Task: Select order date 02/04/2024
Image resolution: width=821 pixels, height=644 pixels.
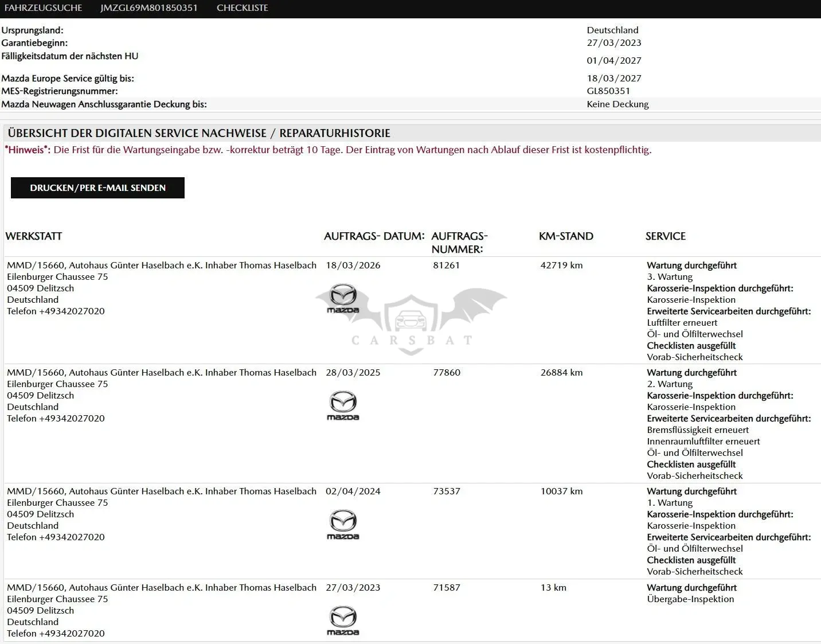Action: click(353, 491)
